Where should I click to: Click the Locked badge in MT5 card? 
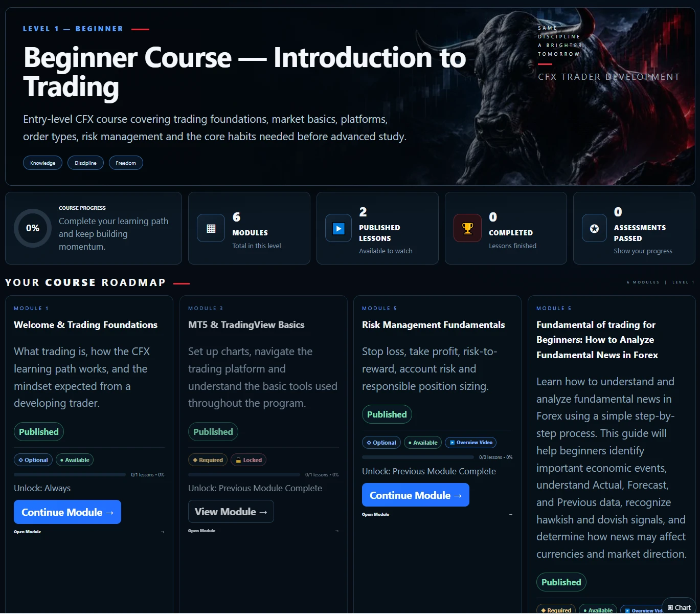pyautogui.click(x=249, y=460)
